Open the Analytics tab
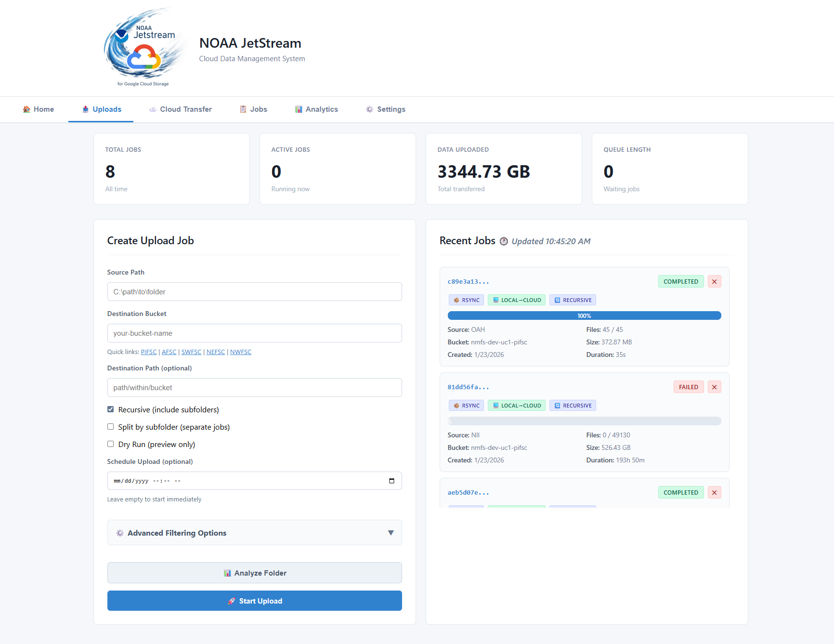 (316, 109)
